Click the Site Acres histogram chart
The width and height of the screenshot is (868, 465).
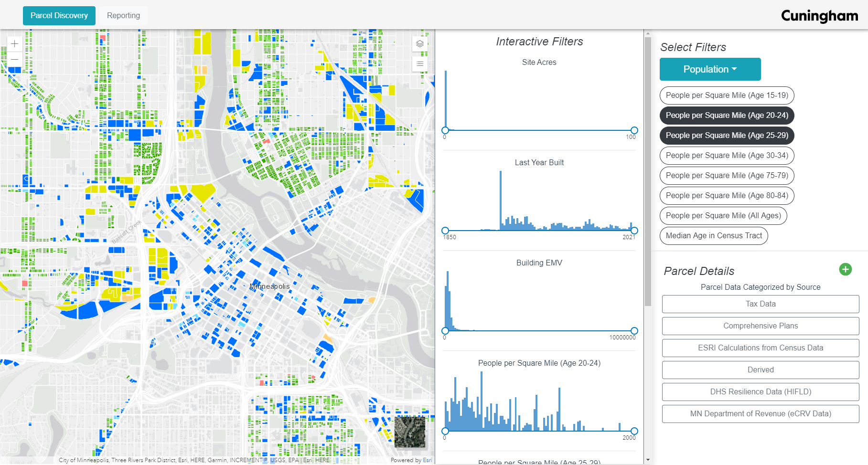540,100
